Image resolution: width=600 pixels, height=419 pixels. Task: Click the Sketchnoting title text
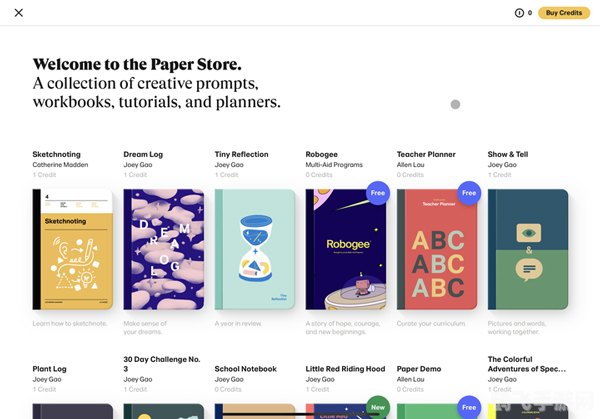pos(59,154)
